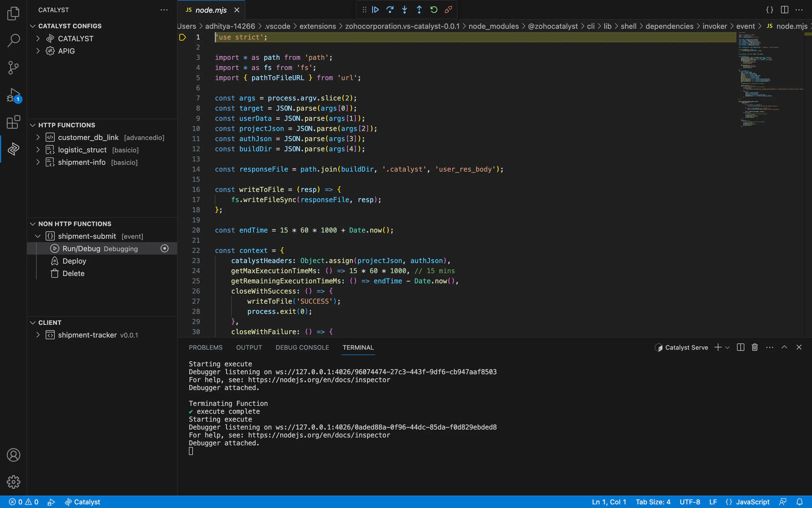Image resolution: width=812 pixels, height=508 pixels.
Task: Click the feedback icon in status bar
Action: click(783, 502)
